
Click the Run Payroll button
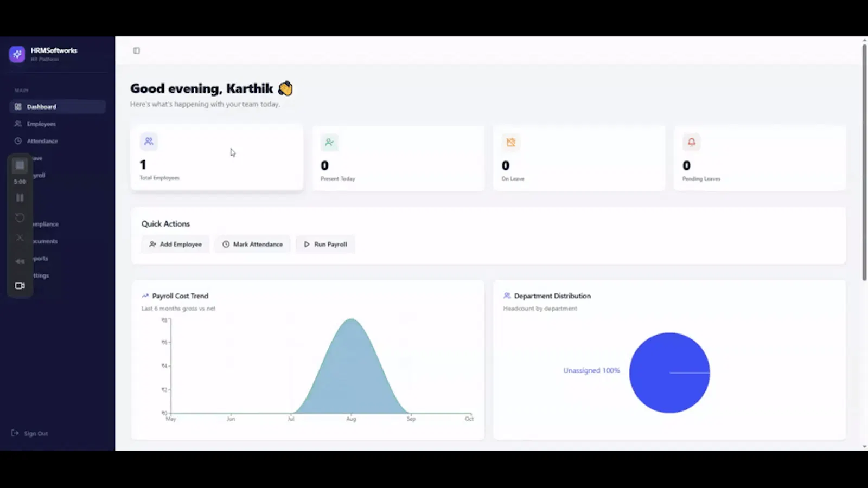[x=325, y=244]
